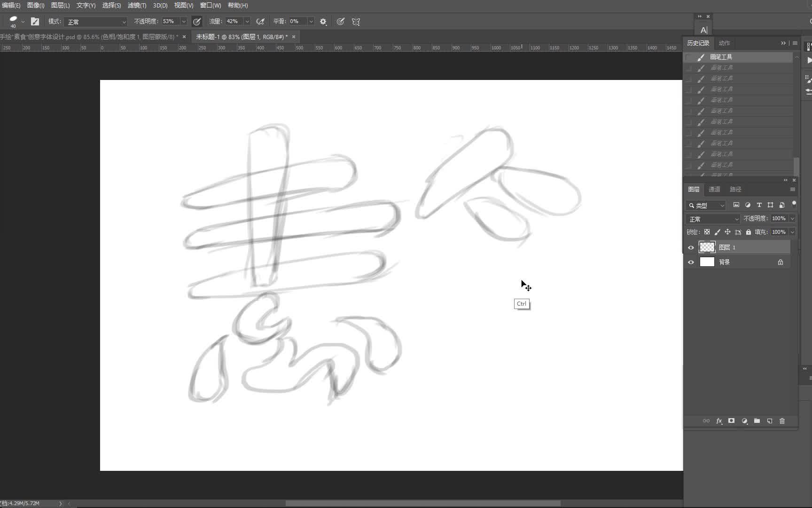
Task: Open the 滤镜 menu
Action: [x=136, y=5]
